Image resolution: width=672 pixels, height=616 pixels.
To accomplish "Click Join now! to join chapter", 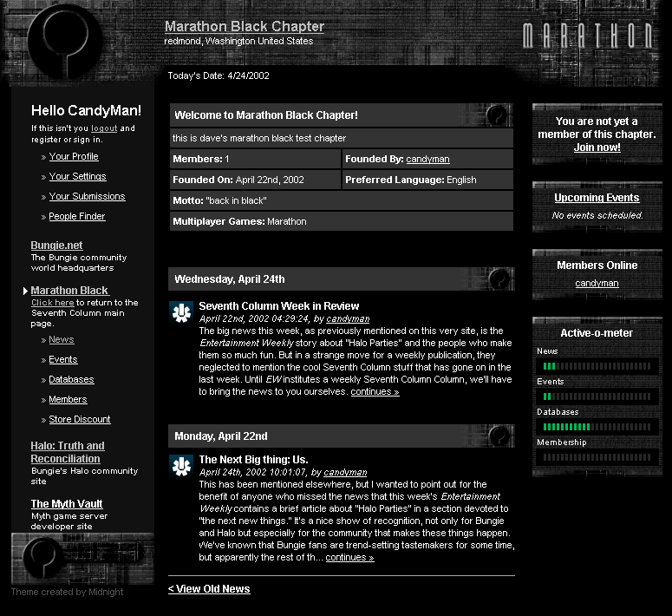I will [597, 147].
